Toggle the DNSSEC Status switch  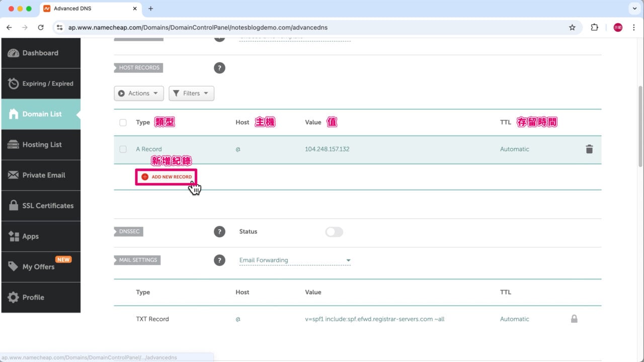click(x=334, y=232)
